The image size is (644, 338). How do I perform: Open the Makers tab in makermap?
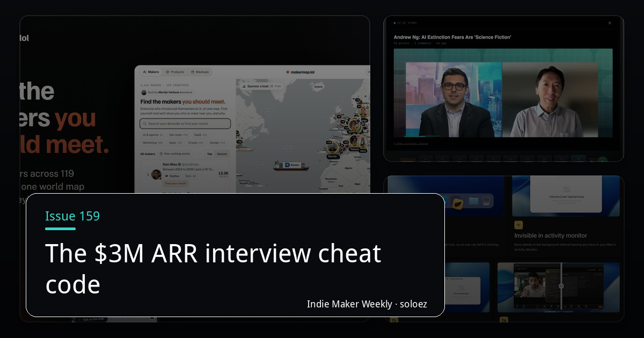pos(151,72)
